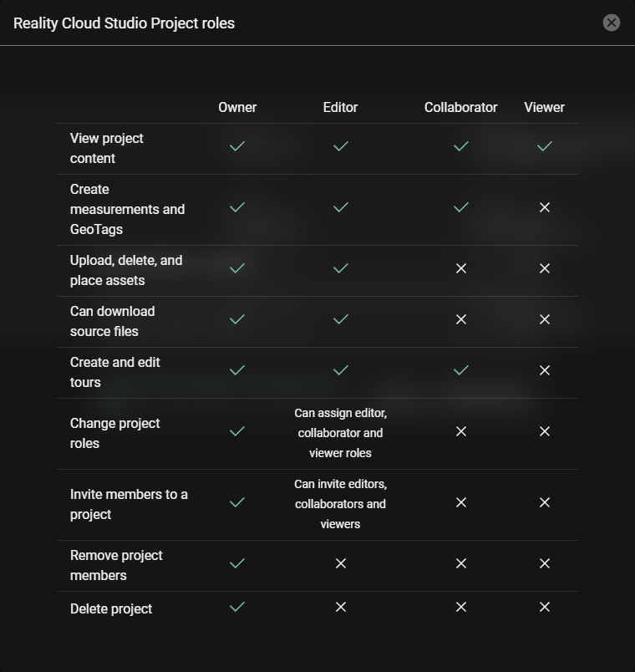Click the dialog title 'Reality Cloud Studio Project roles'

(x=124, y=23)
